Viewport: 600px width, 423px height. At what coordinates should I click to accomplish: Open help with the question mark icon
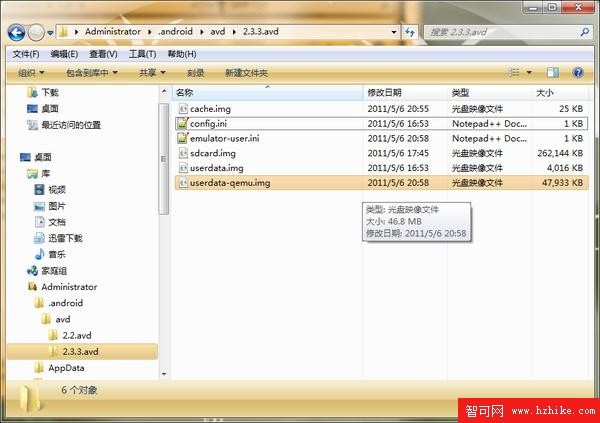(578, 72)
